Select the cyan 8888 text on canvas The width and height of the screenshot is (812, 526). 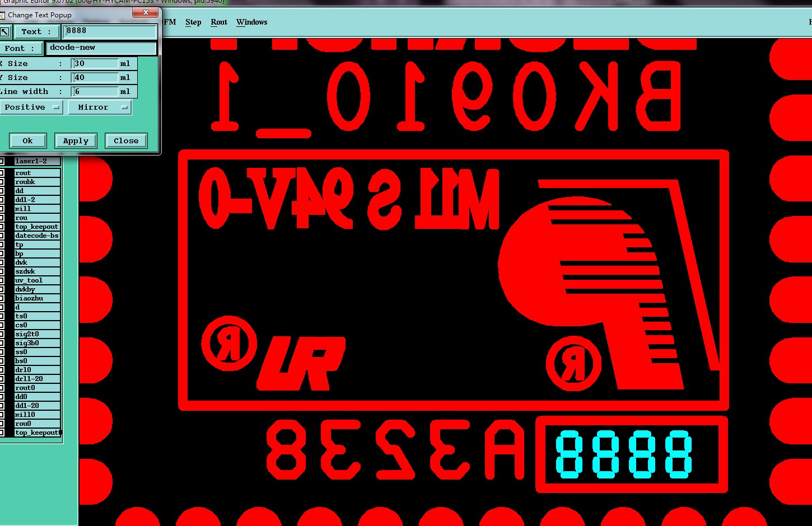pos(623,454)
